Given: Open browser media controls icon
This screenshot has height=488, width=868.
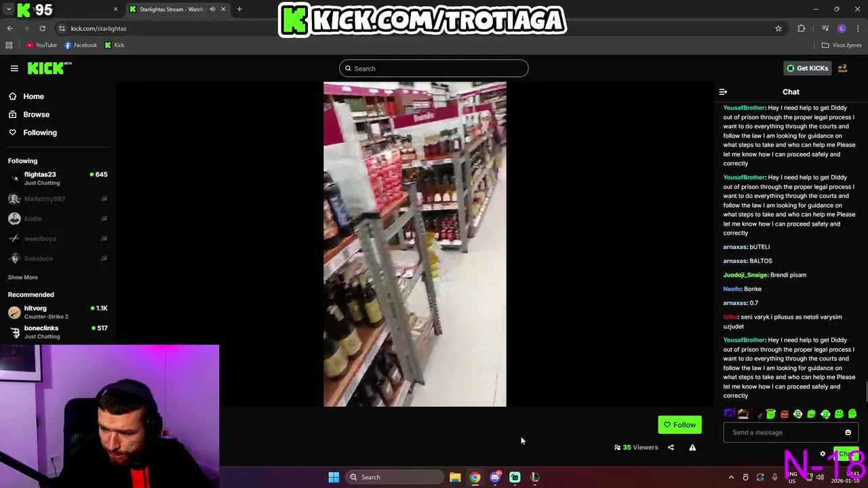Looking at the screenshot, I should coord(825,28).
